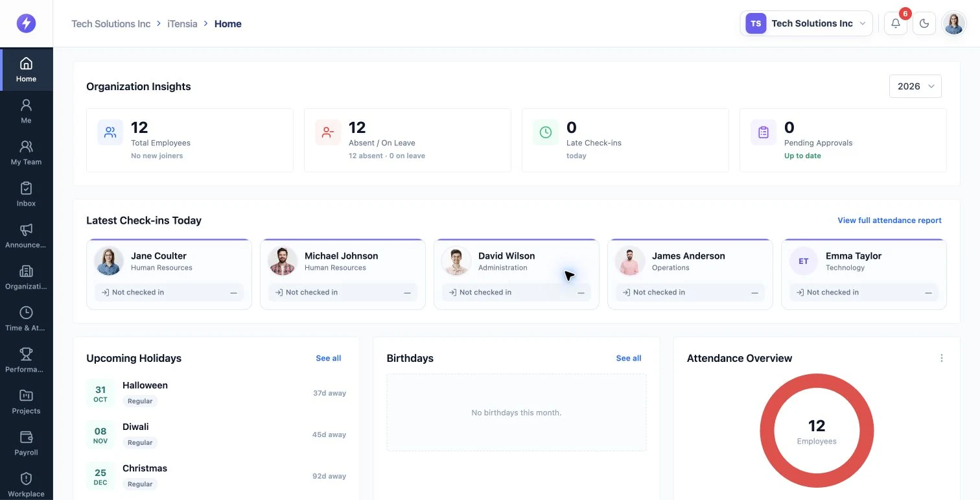Screen dimensions: 980x500
Task: Click the 31 OCT date badge
Action: [100, 394]
